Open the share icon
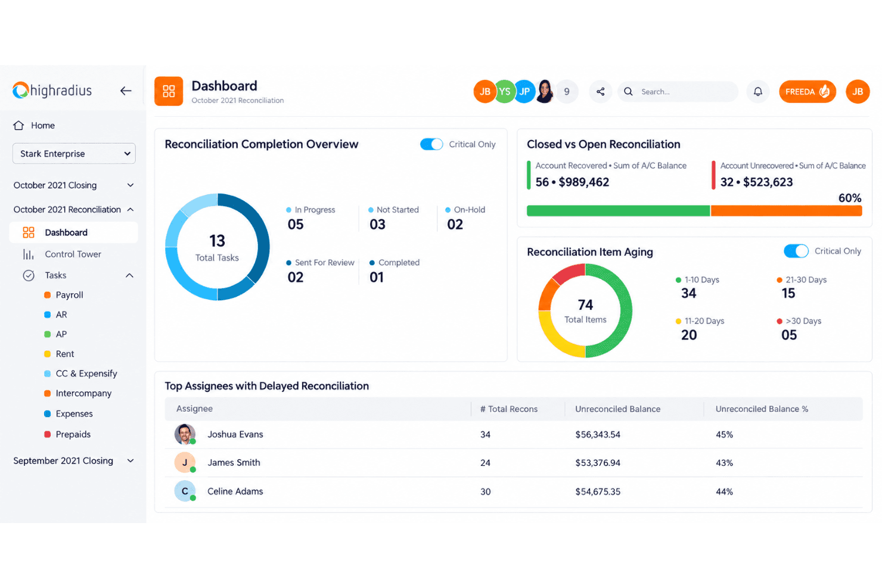 pos(601,92)
